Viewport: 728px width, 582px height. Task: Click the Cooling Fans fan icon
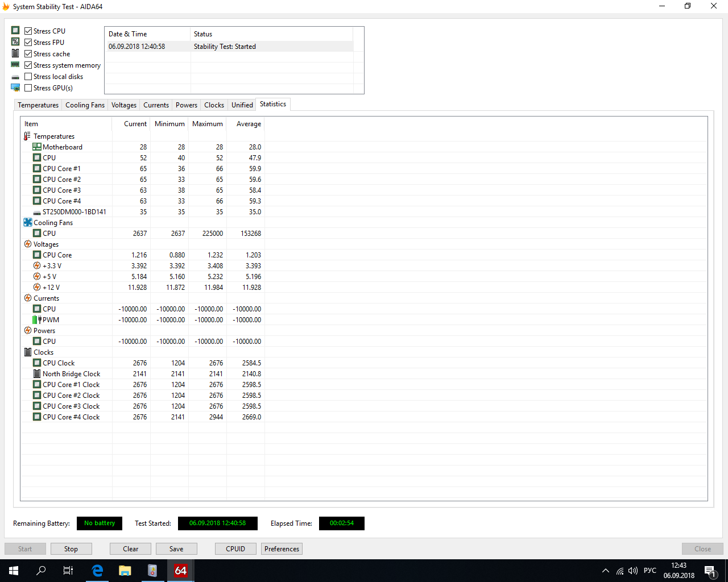pyautogui.click(x=28, y=222)
